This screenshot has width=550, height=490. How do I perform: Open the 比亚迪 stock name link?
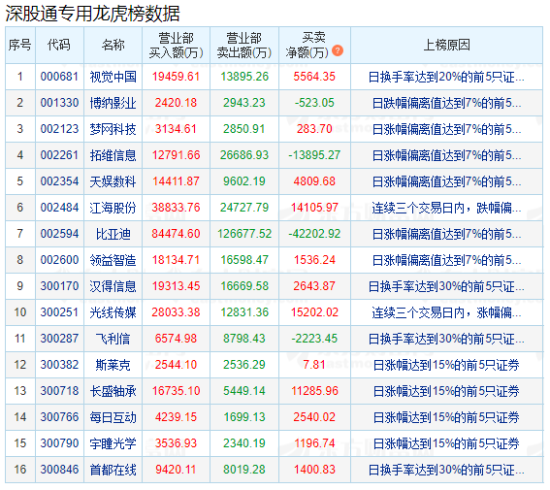tap(113, 234)
